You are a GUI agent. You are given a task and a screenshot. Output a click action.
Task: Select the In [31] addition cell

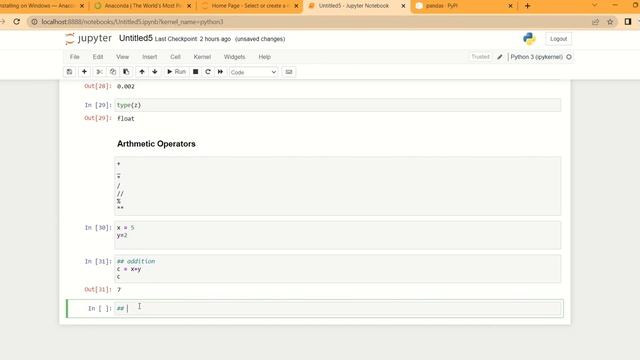click(x=338, y=269)
